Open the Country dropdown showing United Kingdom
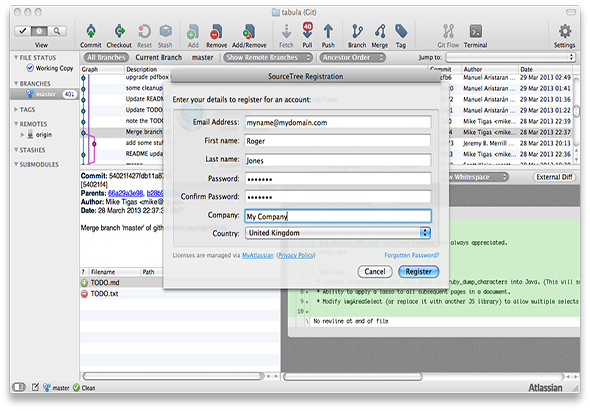This screenshot has height=411, width=590. (338, 233)
